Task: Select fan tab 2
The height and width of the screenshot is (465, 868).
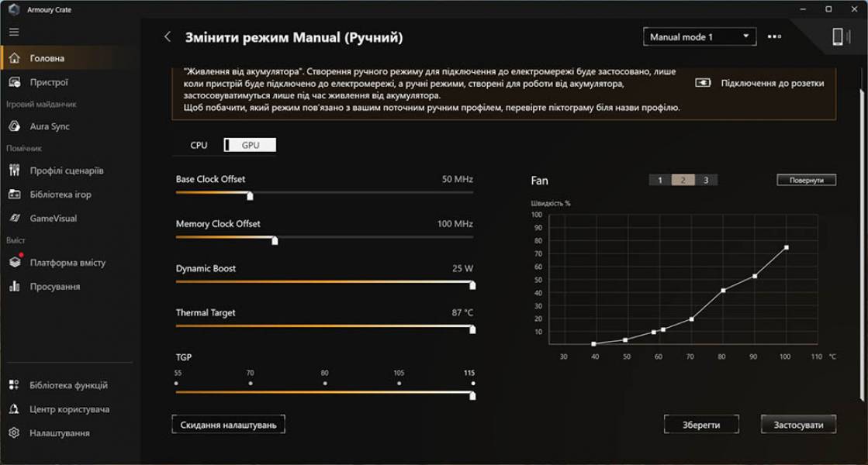Action: point(683,180)
